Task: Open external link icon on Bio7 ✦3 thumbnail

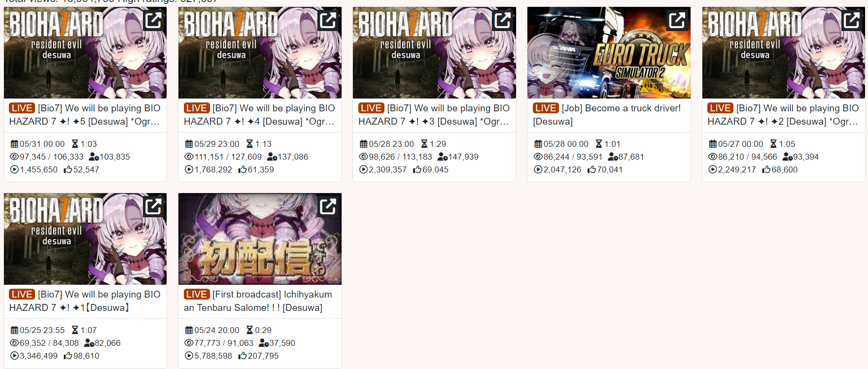Action: [502, 20]
